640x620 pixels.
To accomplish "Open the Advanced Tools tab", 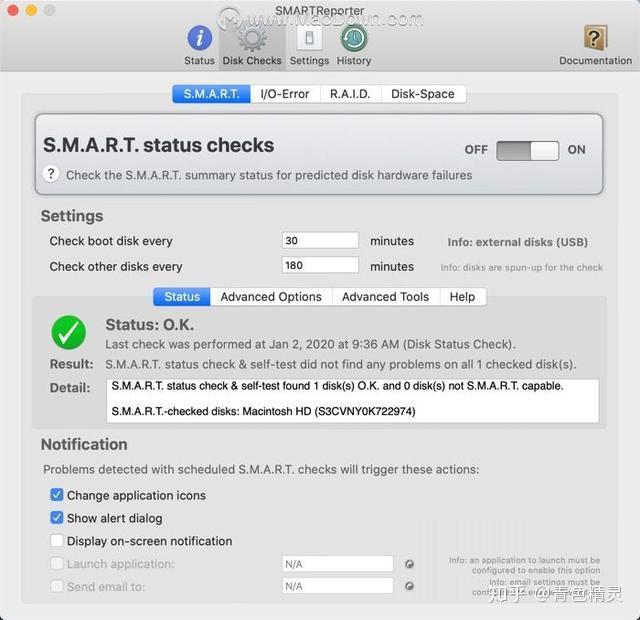I will tap(386, 296).
